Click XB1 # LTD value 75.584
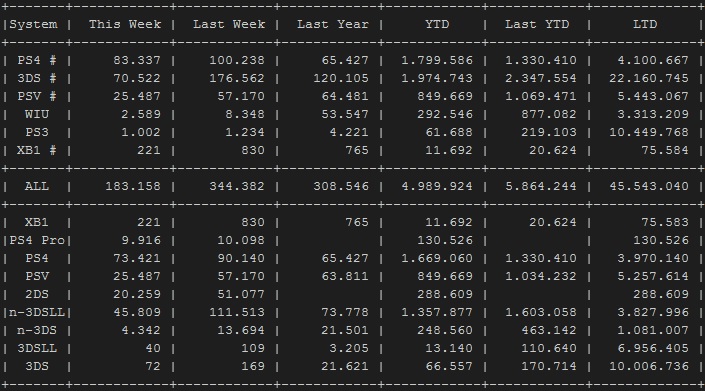This screenshot has height=391, width=705. pyautogui.click(x=665, y=150)
